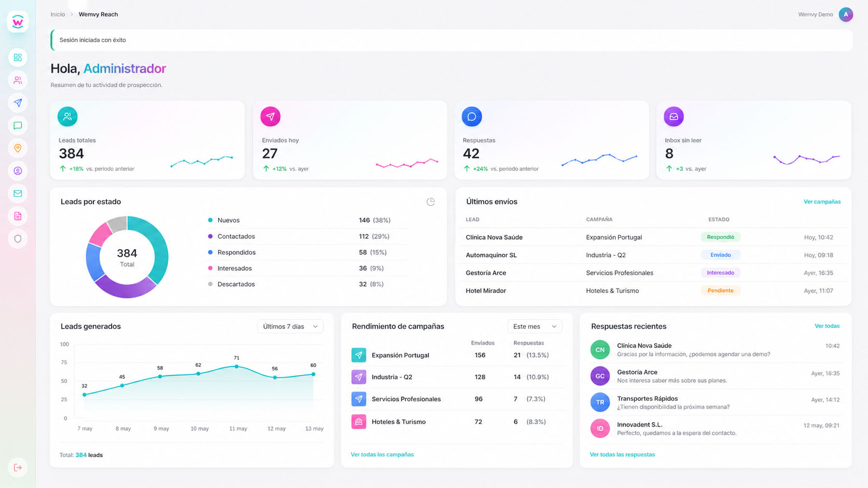Go to Inicio breadcrumb
The width and height of the screenshot is (868, 488).
tap(58, 15)
